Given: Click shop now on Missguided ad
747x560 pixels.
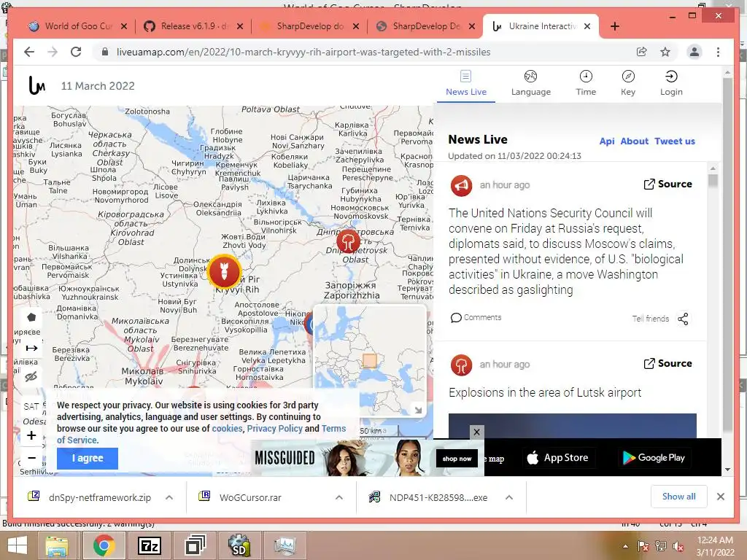Looking at the screenshot, I should click(457, 459).
